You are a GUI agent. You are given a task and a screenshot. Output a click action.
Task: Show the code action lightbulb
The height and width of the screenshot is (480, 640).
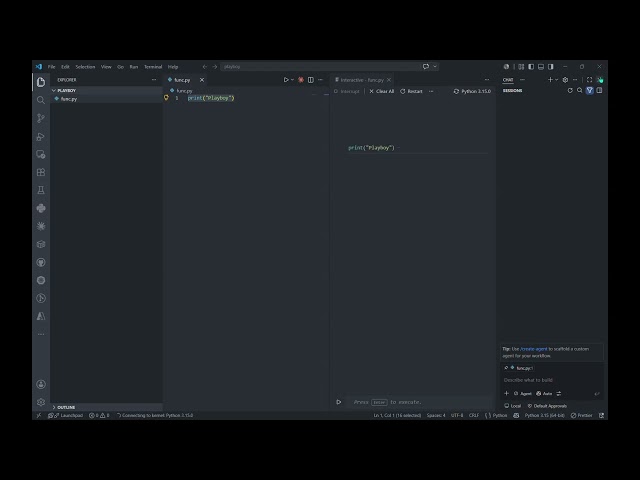(x=166, y=98)
